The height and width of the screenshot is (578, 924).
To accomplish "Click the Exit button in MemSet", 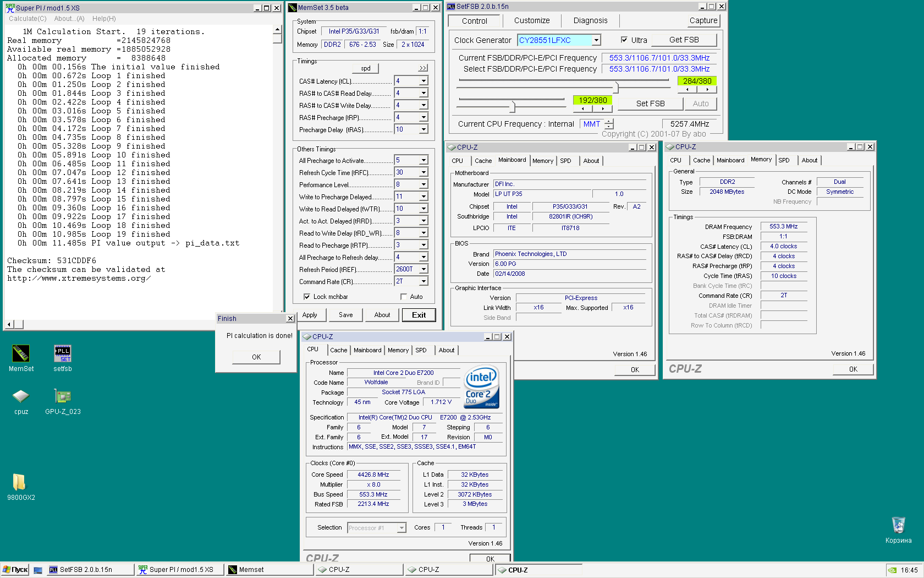I will [x=419, y=315].
